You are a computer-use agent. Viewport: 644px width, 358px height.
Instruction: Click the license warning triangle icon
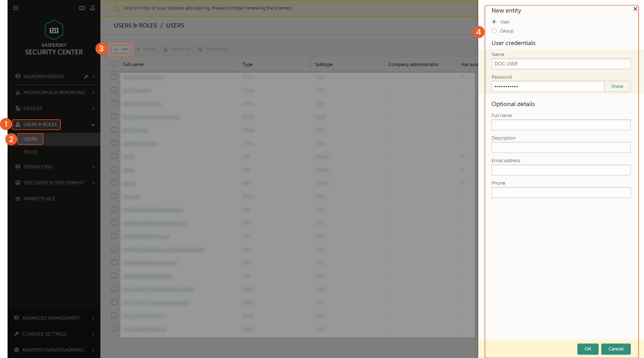[117, 8]
